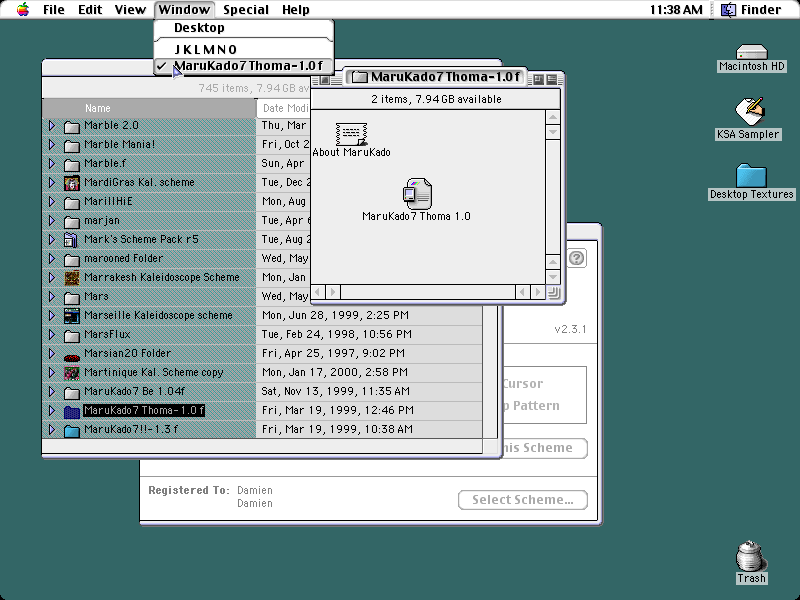
Task: Select the Mars folder name
Action: tap(96, 296)
